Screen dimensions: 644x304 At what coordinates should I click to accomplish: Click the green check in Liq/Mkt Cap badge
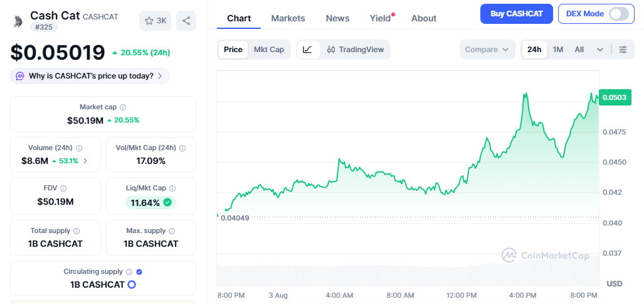[167, 202]
